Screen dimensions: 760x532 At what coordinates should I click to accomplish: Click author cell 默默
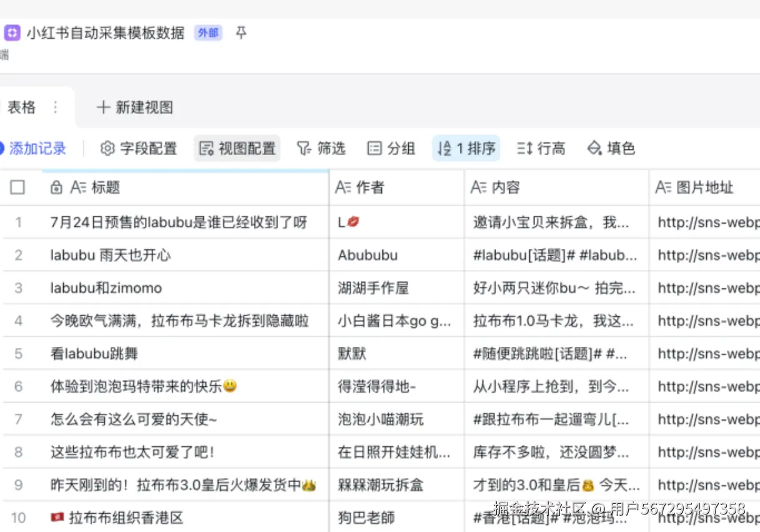[x=396, y=354]
